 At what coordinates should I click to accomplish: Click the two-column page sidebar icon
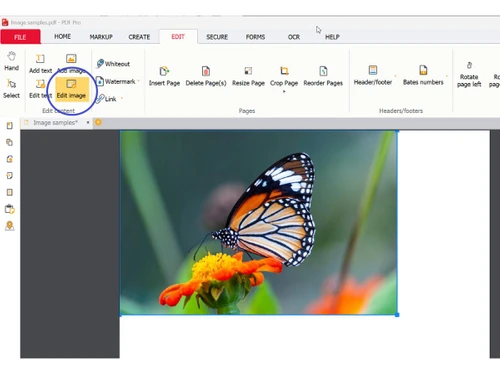[x=10, y=192]
